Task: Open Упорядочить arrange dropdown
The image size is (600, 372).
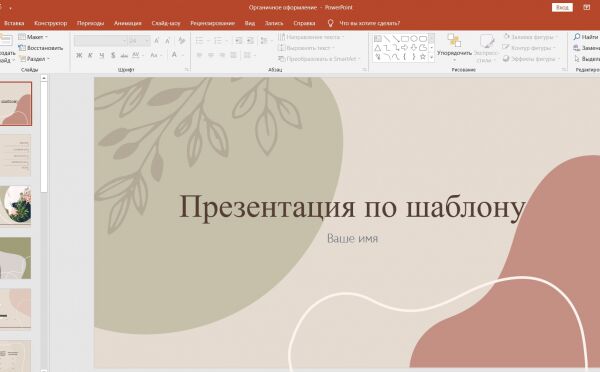Action: click(x=454, y=49)
